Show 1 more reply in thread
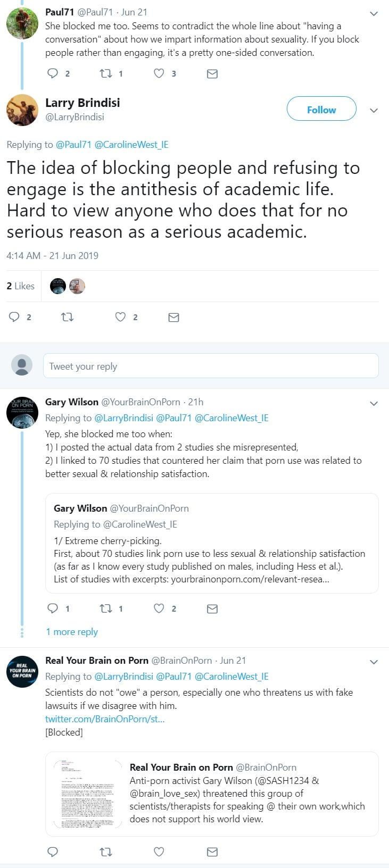This screenshot has width=389, height=868. click(72, 632)
